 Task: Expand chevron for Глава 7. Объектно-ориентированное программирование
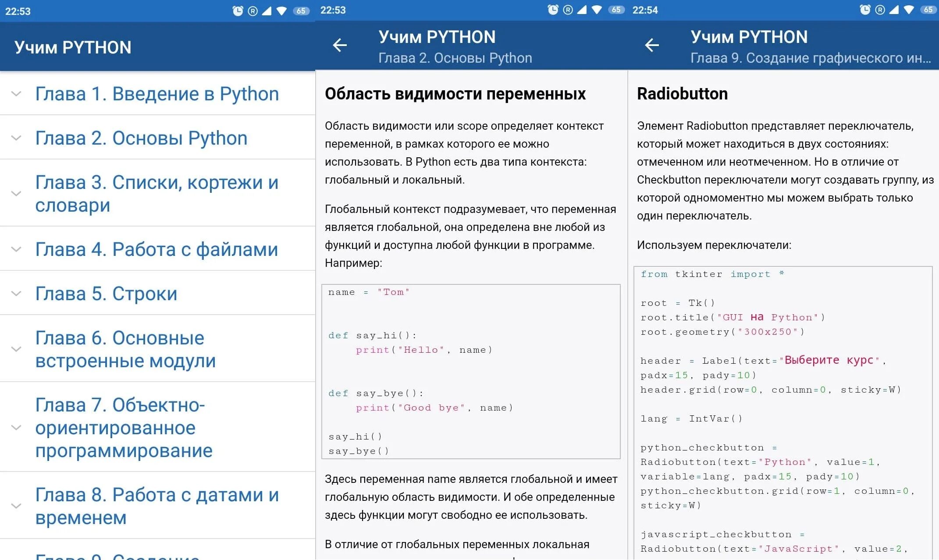(16, 428)
